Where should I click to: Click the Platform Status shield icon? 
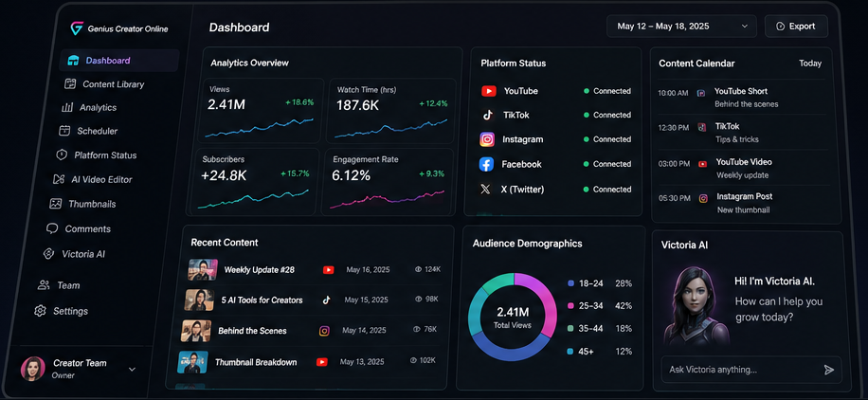coord(62,155)
